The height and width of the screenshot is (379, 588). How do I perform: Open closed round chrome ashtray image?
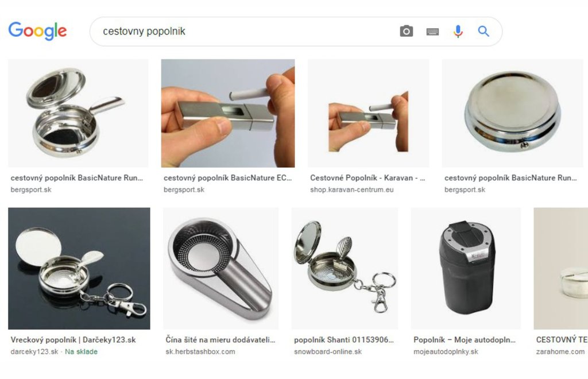point(512,113)
